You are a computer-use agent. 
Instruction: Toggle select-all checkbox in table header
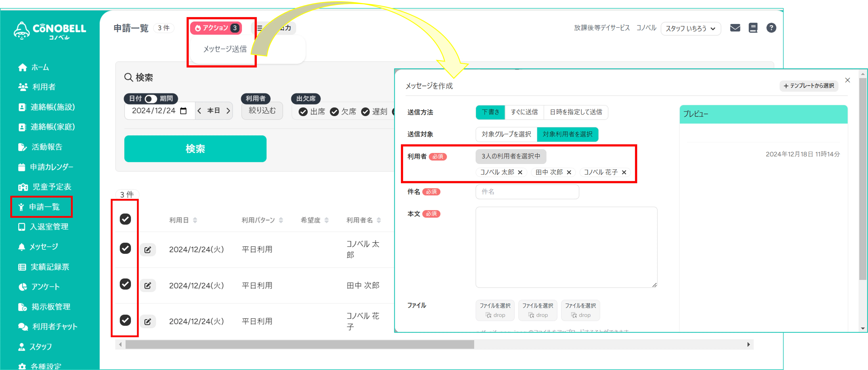[125, 219]
